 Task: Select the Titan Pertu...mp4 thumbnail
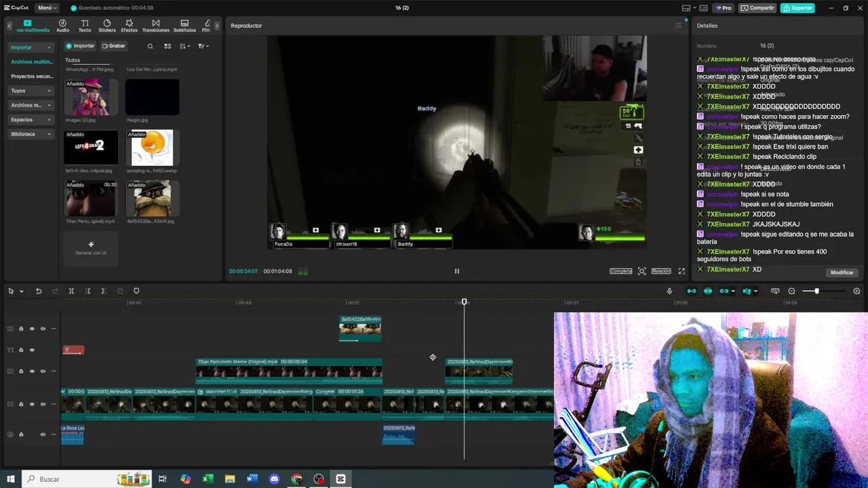(x=91, y=198)
